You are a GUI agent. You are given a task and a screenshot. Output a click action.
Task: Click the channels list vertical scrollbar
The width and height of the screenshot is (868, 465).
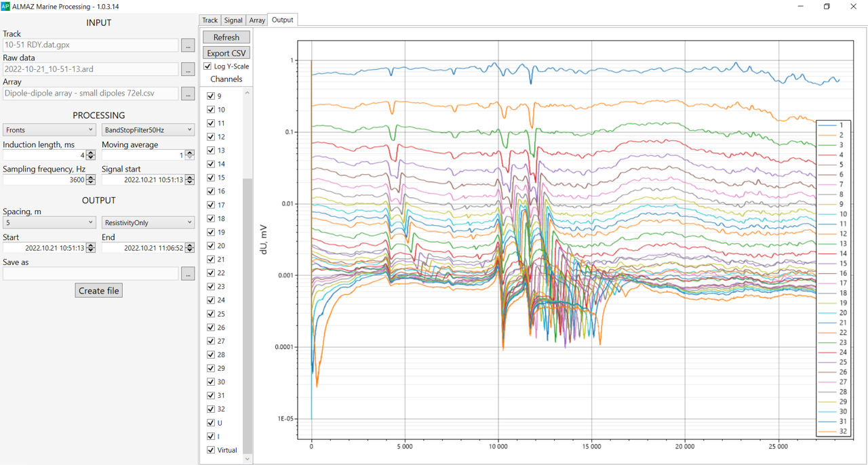(248, 271)
